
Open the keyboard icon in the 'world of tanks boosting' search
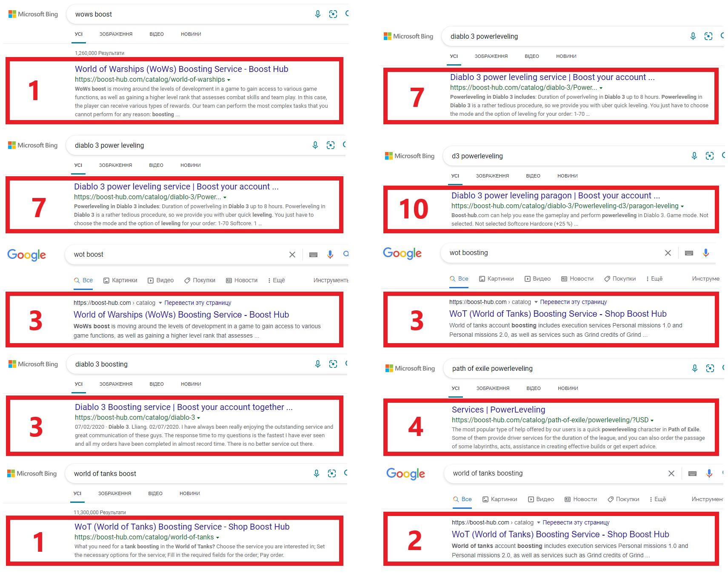693,473
